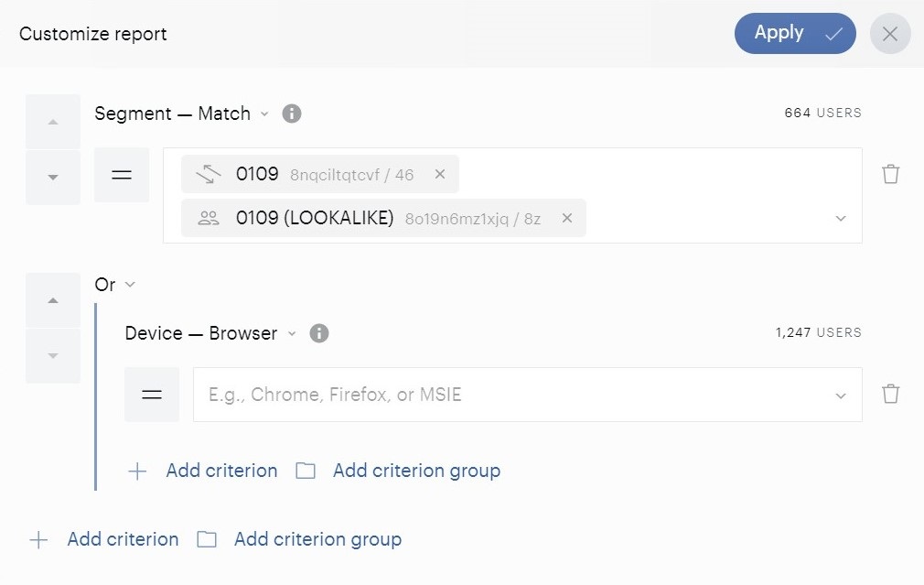This screenshot has width=924, height=585.
Task: Move the Segment — Match criterion up
Action: coord(53,122)
